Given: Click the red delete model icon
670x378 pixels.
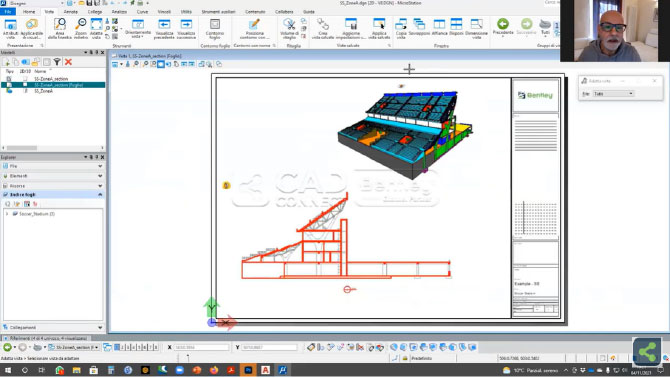Looking at the screenshot, I should point(68,62).
